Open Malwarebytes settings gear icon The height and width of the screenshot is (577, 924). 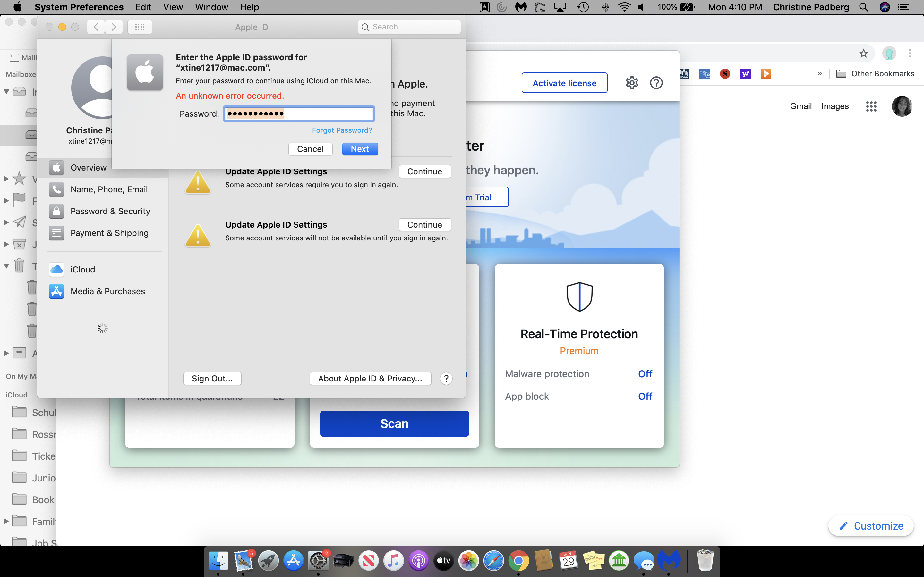tap(631, 83)
